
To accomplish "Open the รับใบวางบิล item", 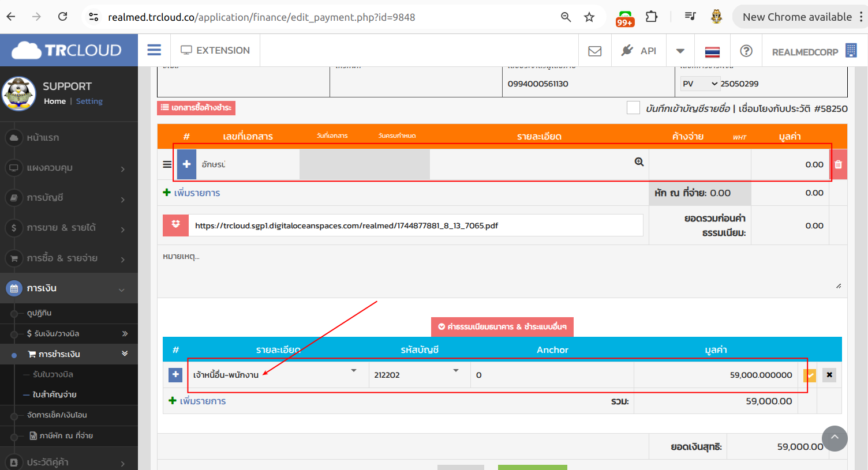I will pos(53,374).
